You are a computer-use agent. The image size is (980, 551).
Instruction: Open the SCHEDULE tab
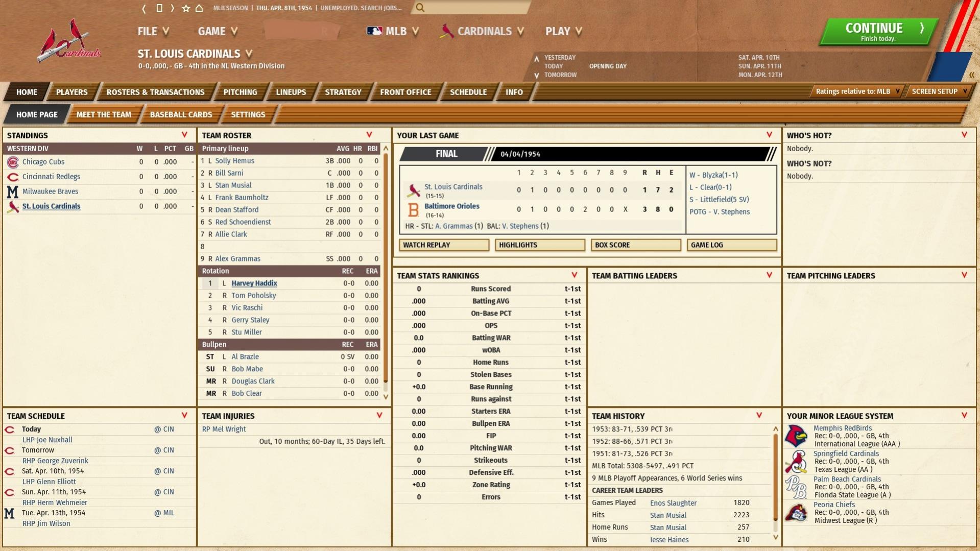(468, 92)
